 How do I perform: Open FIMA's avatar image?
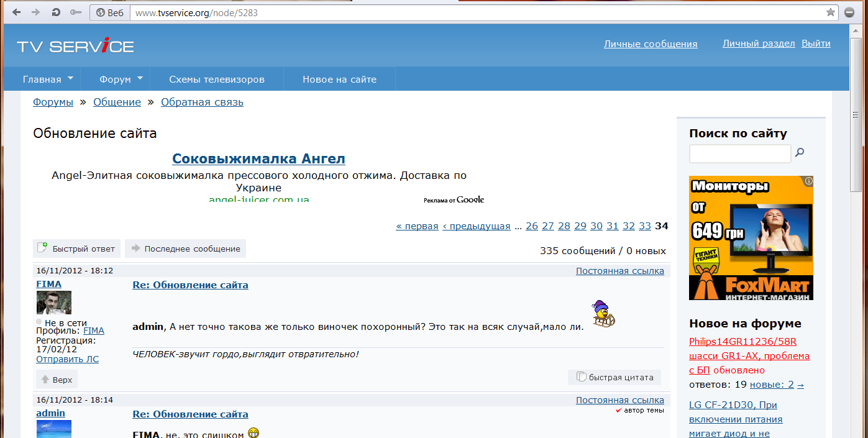click(53, 303)
